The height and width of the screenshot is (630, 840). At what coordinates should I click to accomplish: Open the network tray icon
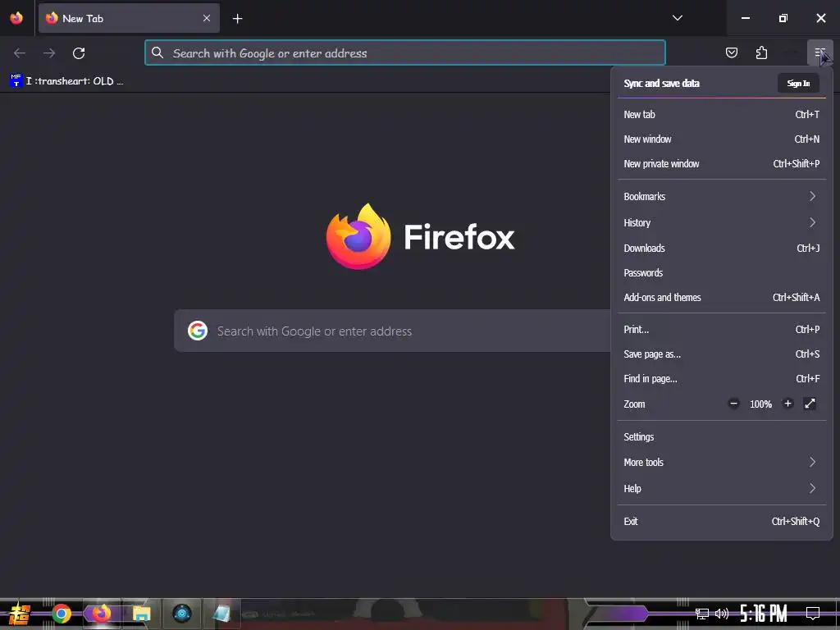pos(701,614)
